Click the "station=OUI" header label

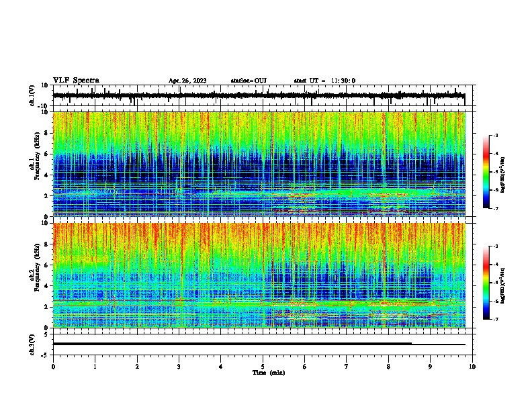pos(249,81)
